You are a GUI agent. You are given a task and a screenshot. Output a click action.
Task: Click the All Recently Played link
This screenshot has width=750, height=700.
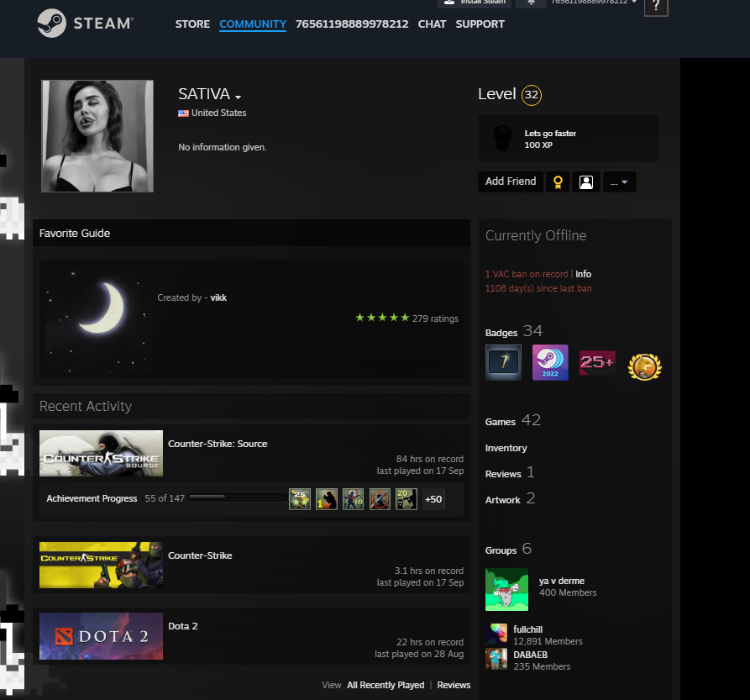click(385, 685)
